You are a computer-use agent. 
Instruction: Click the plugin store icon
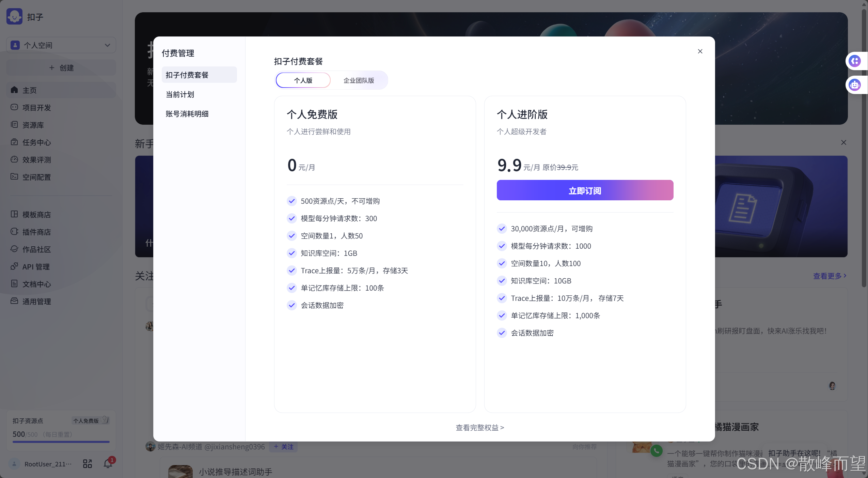click(14, 232)
